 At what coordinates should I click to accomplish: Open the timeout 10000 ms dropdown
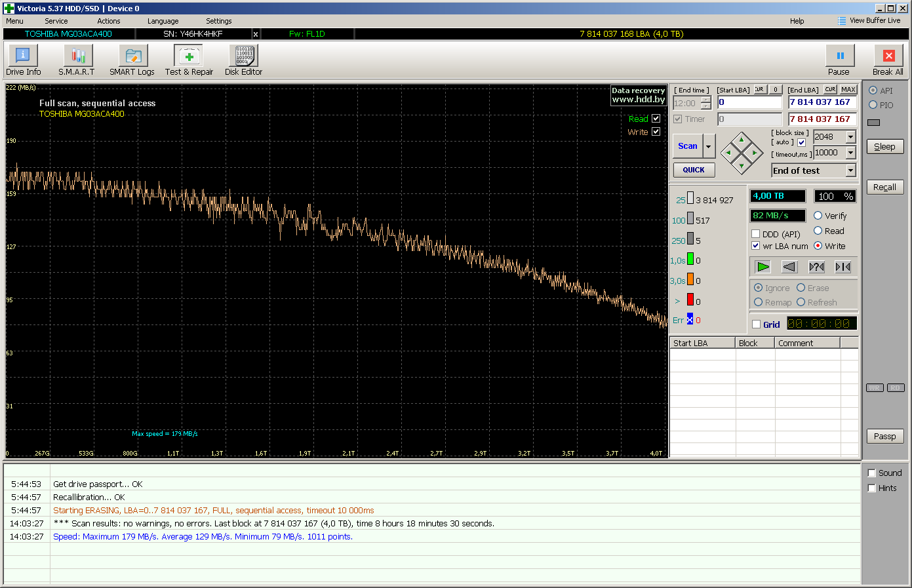click(x=850, y=153)
